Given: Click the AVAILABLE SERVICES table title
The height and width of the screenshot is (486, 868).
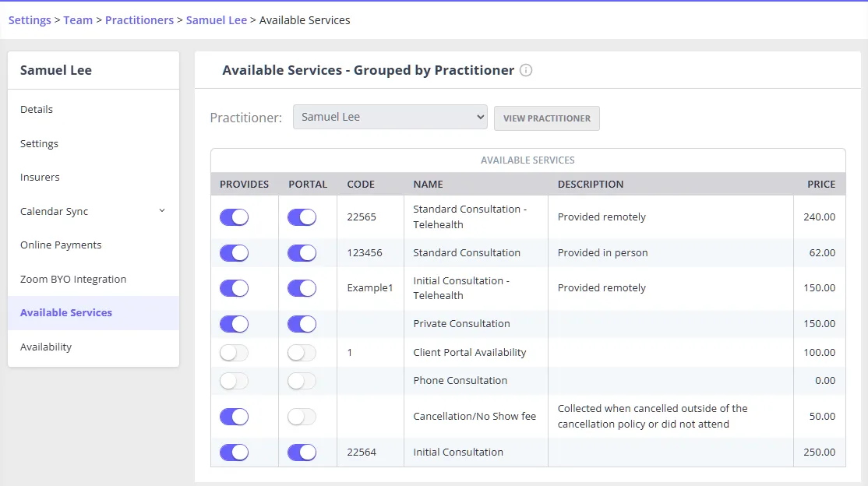Looking at the screenshot, I should pyautogui.click(x=528, y=160).
